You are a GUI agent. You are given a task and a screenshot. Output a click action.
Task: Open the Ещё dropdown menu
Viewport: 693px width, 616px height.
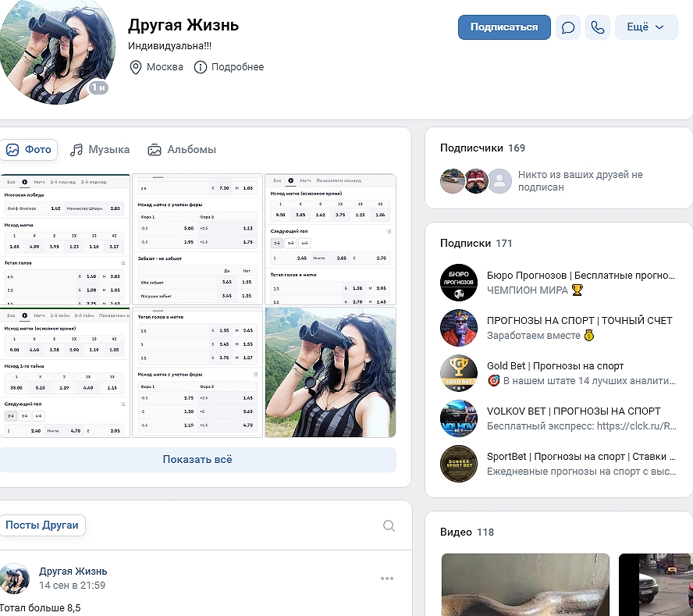click(645, 27)
